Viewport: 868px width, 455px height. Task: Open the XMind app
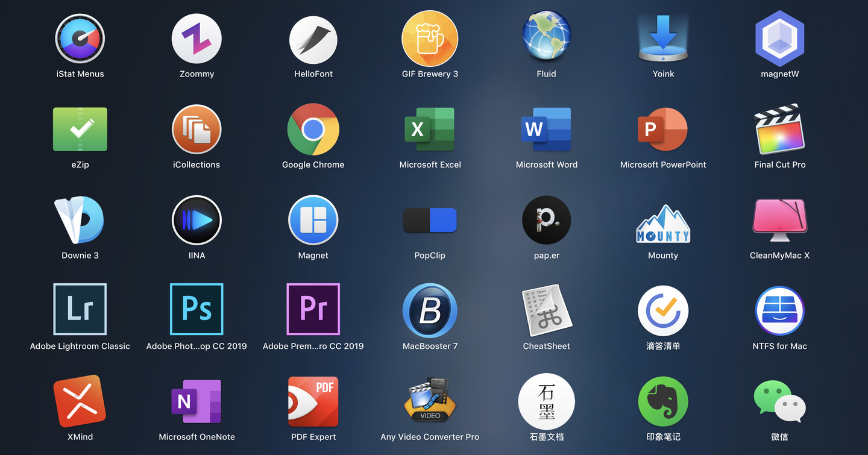80,401
